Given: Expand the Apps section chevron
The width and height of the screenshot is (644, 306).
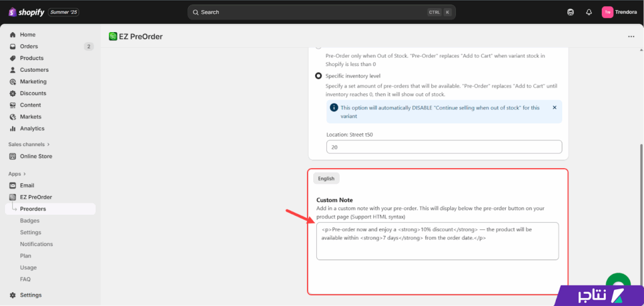Looking at the screenshot, I should pyautogui.click(x=26, y=174).
